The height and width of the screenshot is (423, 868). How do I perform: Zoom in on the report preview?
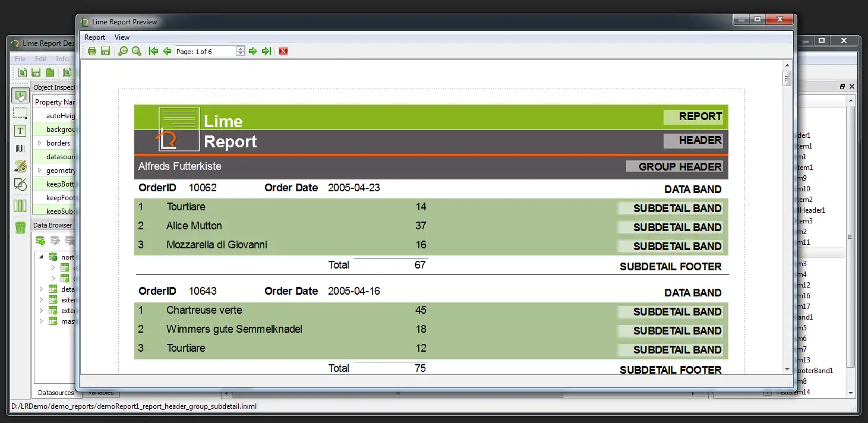(123, 51)
